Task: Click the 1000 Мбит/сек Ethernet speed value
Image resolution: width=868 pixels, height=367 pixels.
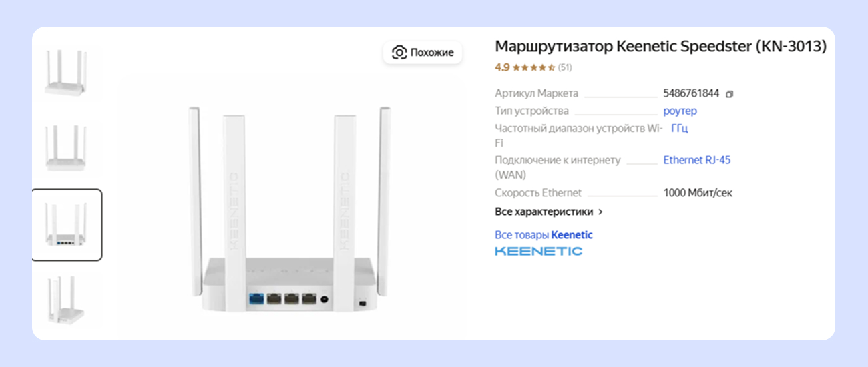Action: click(x=698, y=193)
